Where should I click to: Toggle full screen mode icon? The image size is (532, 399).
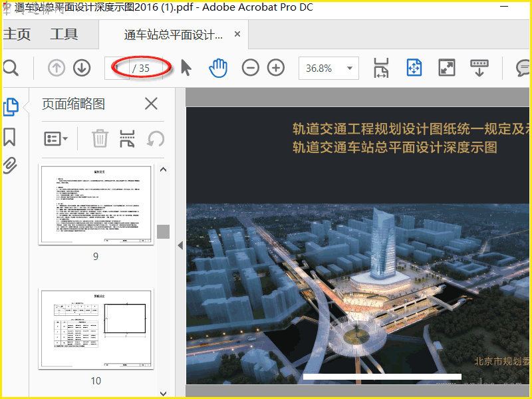pos(447,68)
